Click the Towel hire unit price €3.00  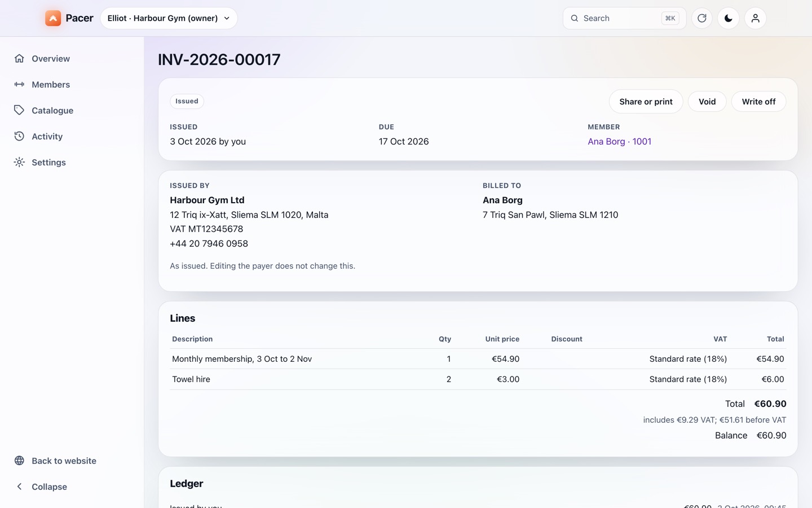tap(508, 379)
